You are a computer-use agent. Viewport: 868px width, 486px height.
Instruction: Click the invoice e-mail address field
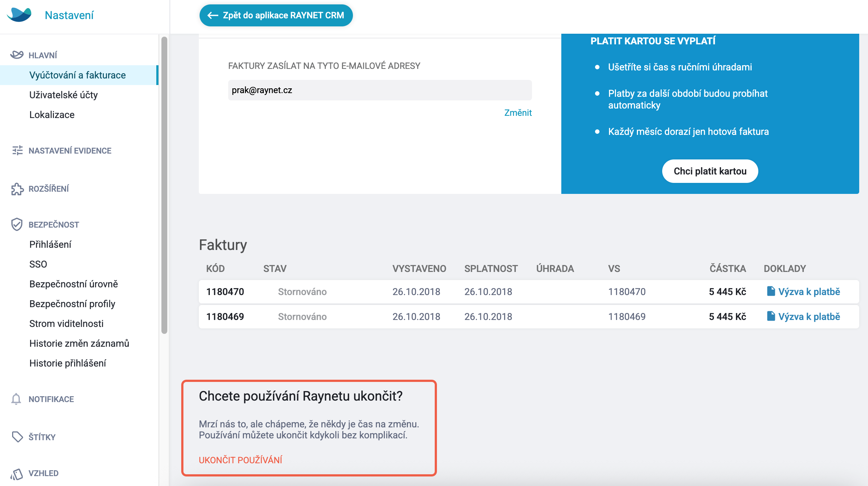point(380,90)
